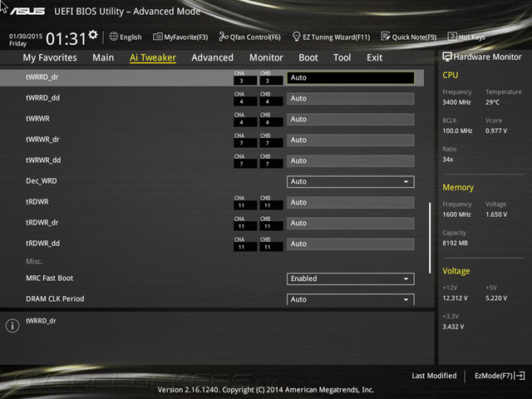Click the tWRWR_dd Auto input field

(x=351, y=160)
